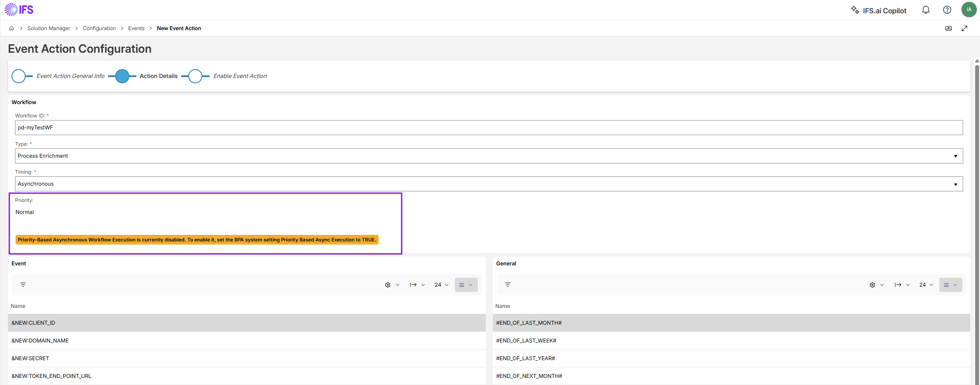Open filter in General list

click(508, 285)
